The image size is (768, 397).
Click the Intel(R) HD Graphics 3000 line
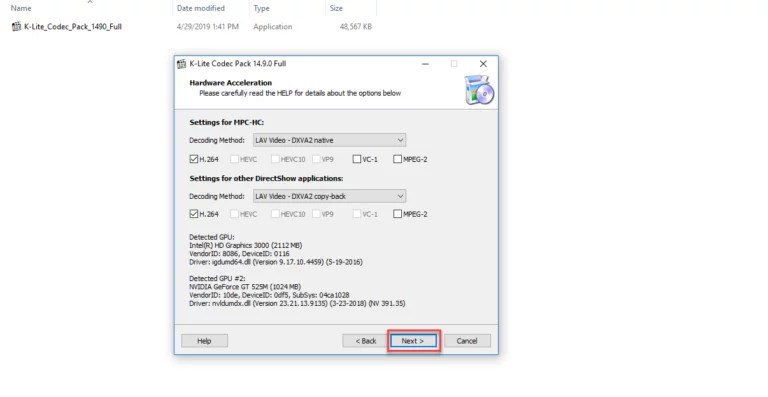245,245
